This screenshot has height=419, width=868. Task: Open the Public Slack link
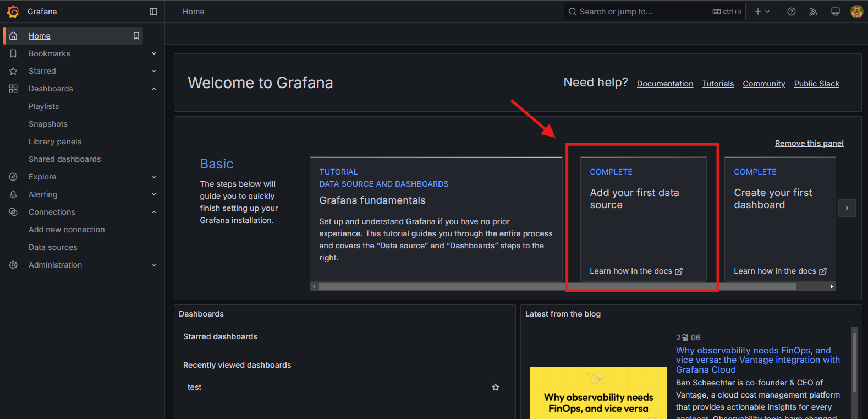(x=817, y=84)
